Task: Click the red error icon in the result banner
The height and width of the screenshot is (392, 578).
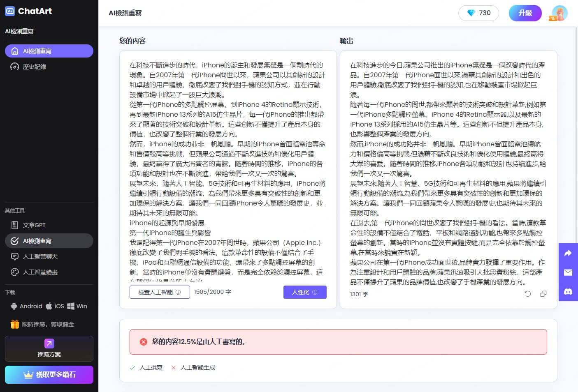Action: [143, 342]
